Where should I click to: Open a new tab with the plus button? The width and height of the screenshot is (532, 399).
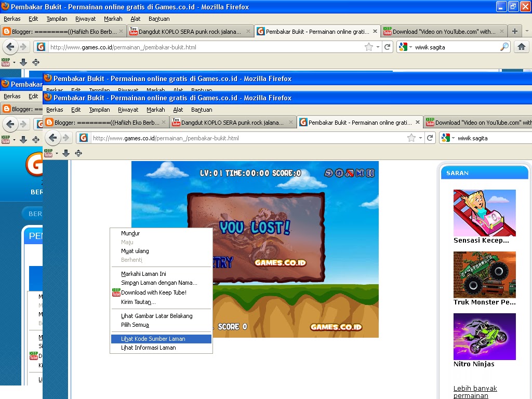(x=515, y=31)
